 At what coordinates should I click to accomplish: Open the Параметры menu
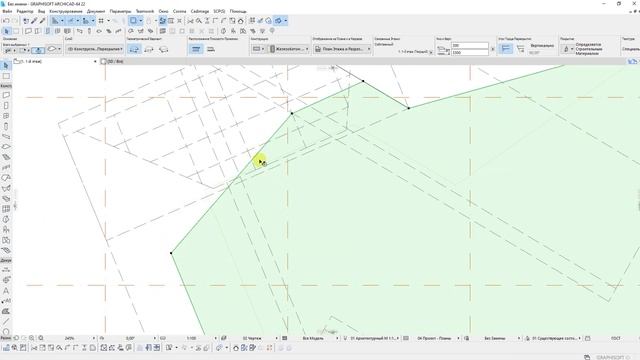[x=120, y=11]
